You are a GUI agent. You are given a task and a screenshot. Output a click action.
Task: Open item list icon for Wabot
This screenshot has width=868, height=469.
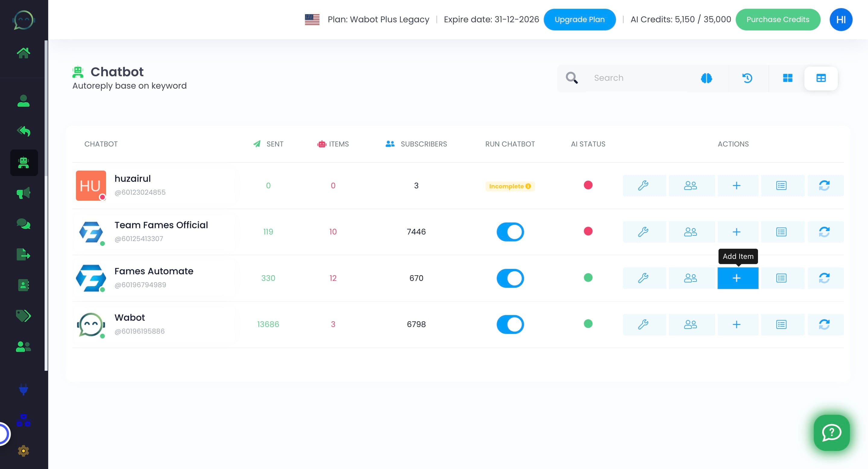(781, 324)
